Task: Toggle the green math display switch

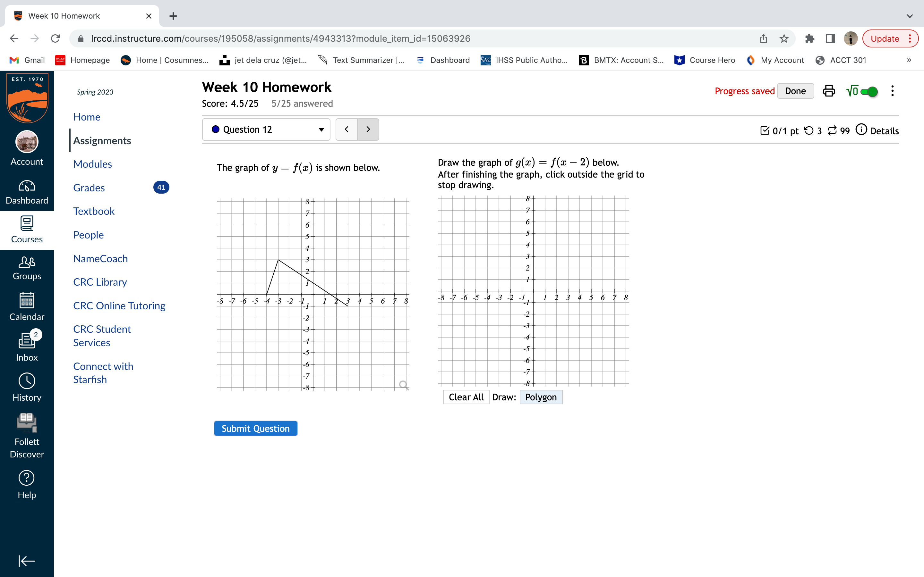Action: click(868, 92)
